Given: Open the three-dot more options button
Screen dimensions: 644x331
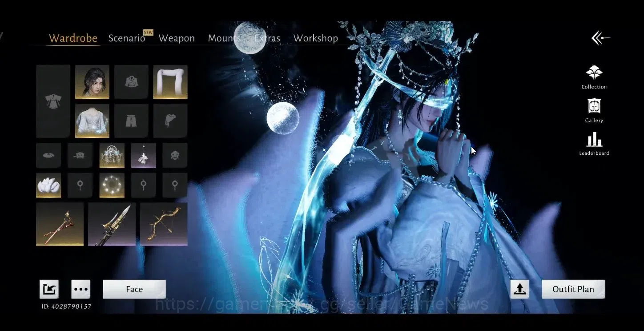Looking at the screenshot, I should [x=81, y=289].
